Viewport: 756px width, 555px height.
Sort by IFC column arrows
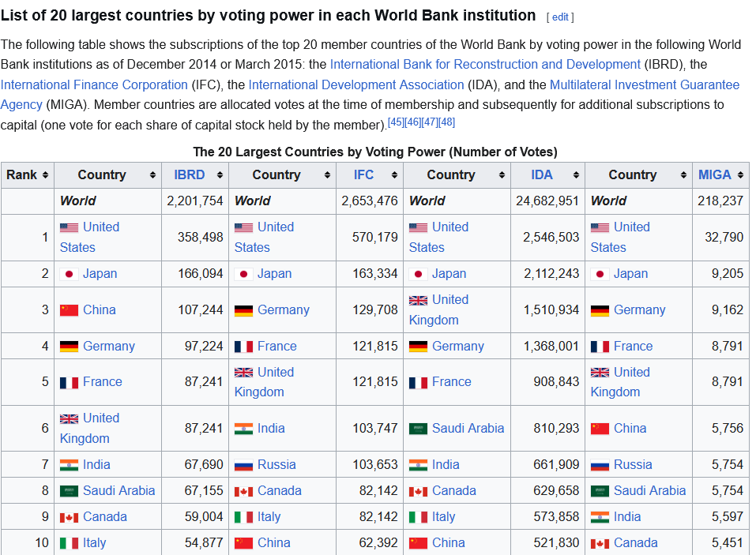[x=394, y=175]
